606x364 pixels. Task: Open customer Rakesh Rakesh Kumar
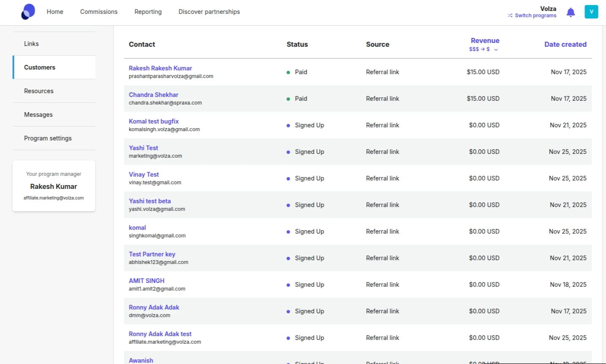coord(160,68)
